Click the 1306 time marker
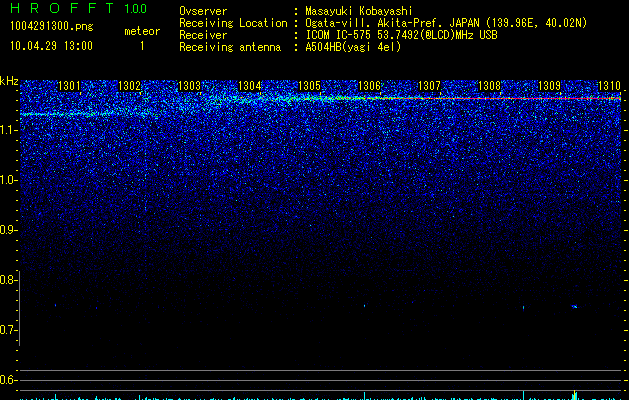This screenshot has width=629, height=400. [369, 86]
